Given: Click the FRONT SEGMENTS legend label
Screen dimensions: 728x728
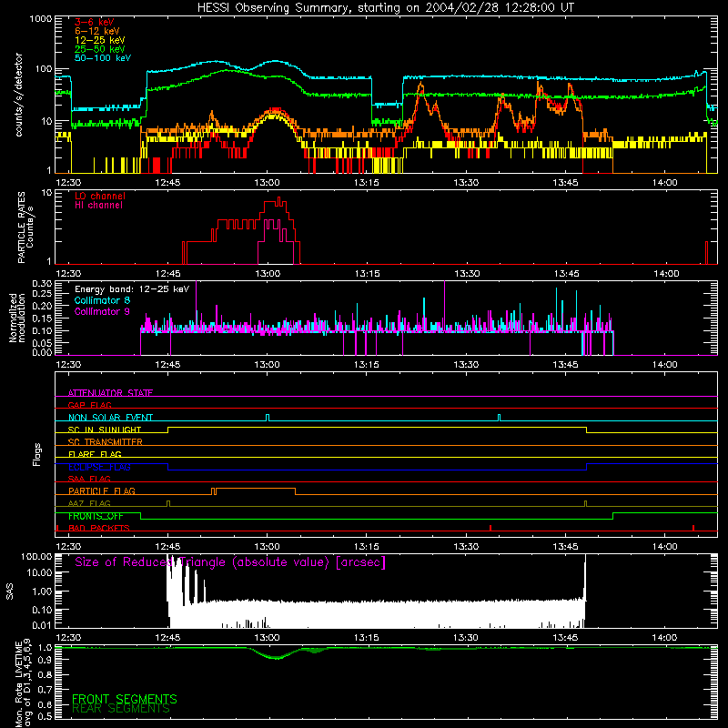Looking at the screenshot, I should click(125, 699).
